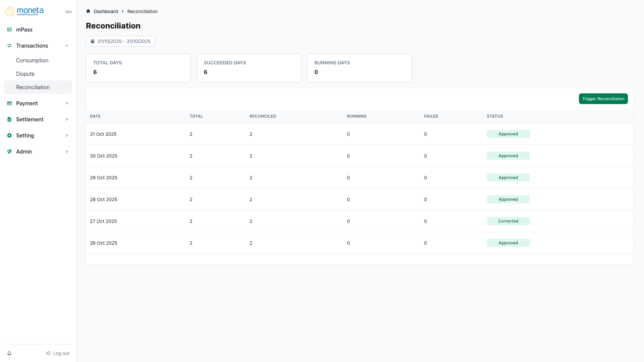Select the Transactions arrows icon in sidebar
The height and width of the screenshot is (362, 644).
[9, 46]
